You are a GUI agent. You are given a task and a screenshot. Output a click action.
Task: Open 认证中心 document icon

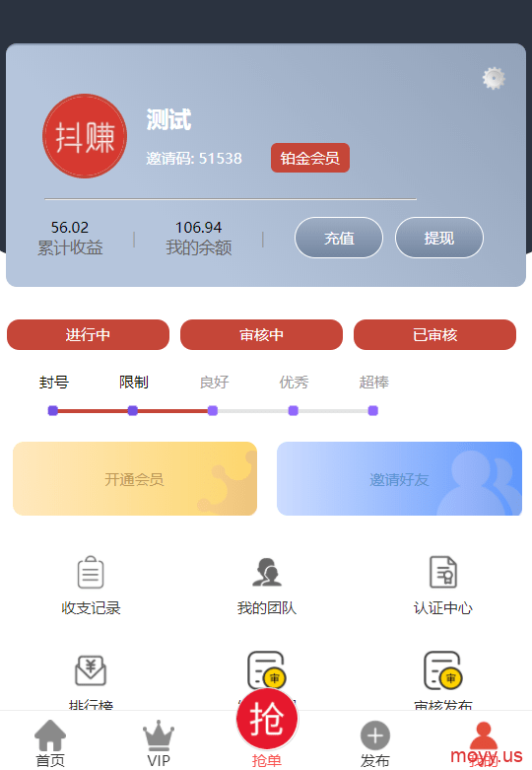(x=443, y=572)
